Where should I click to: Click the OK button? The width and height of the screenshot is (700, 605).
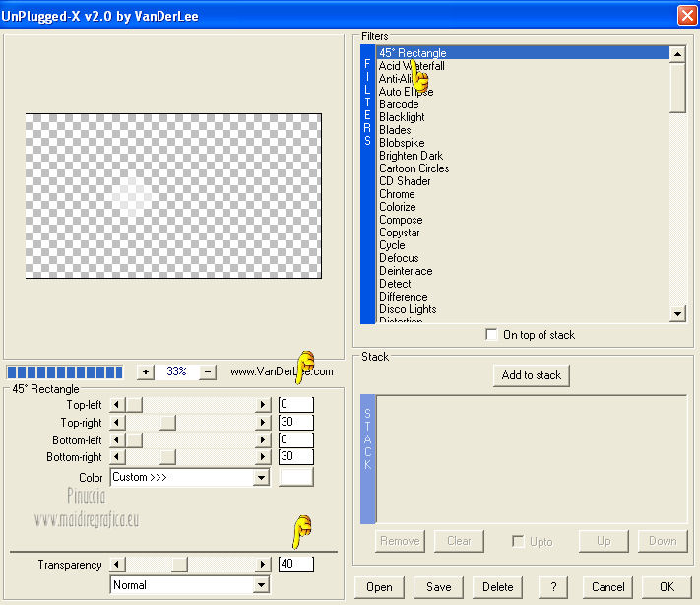pyautogui.click(x=667, y=587)
